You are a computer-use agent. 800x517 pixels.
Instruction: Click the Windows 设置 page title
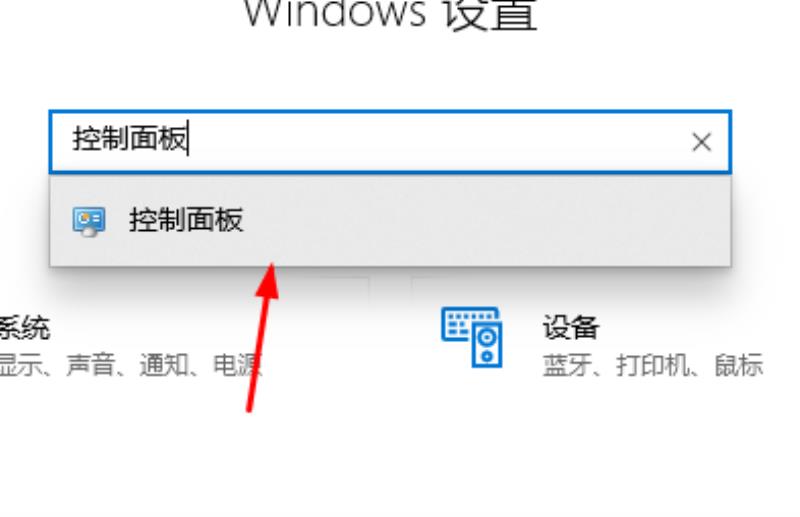391,14
